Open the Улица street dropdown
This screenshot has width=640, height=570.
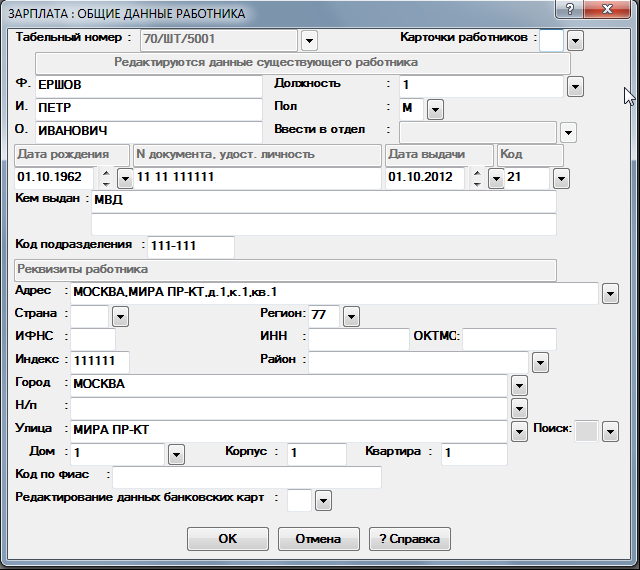point(519,431)
